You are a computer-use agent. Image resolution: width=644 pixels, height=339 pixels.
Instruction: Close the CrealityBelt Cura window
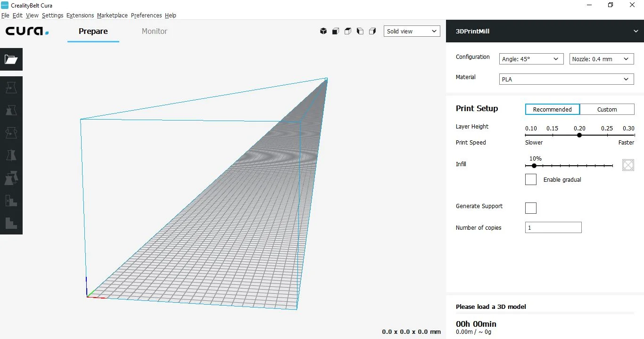tap(632, 5)
